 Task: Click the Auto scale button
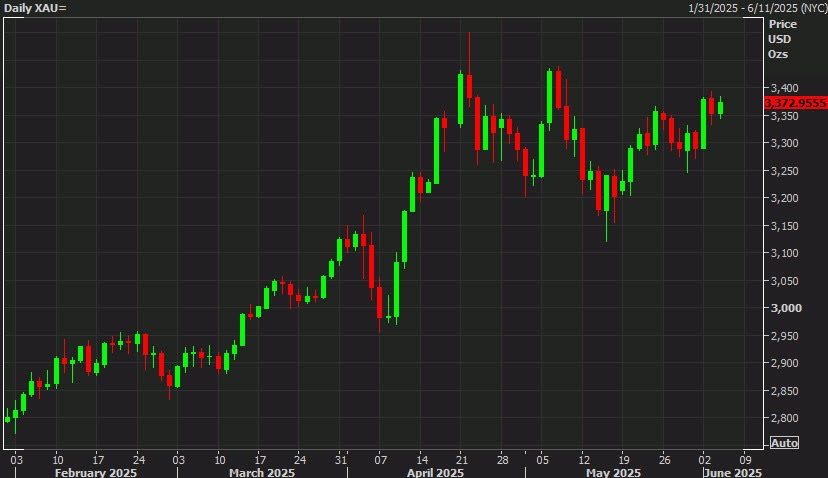(784, 443)
